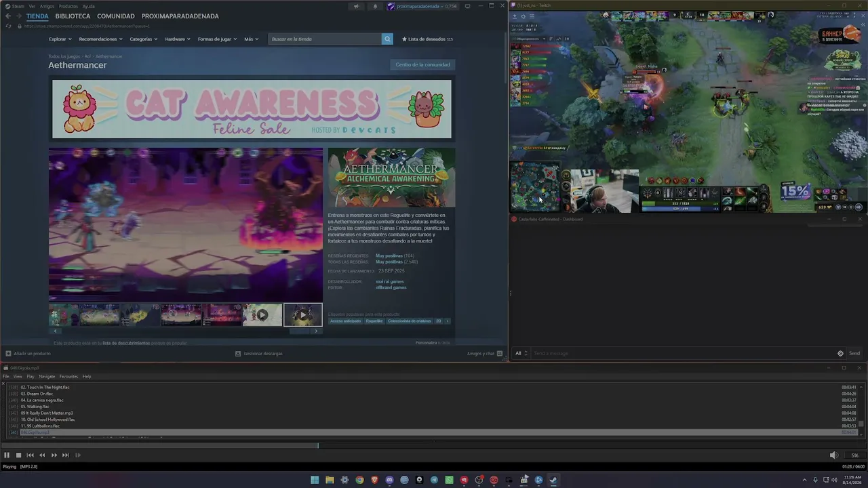Skip to next track in music player
This screenshot has height=488, width=868.
pyautogui.click(x=66, y=455)
